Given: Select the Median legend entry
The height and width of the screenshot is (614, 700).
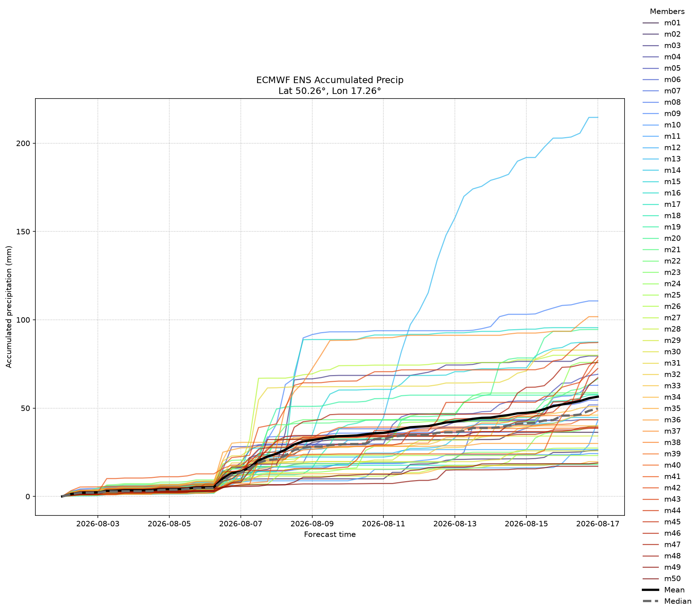Looking at the screenshot, I should pos(667,601).
